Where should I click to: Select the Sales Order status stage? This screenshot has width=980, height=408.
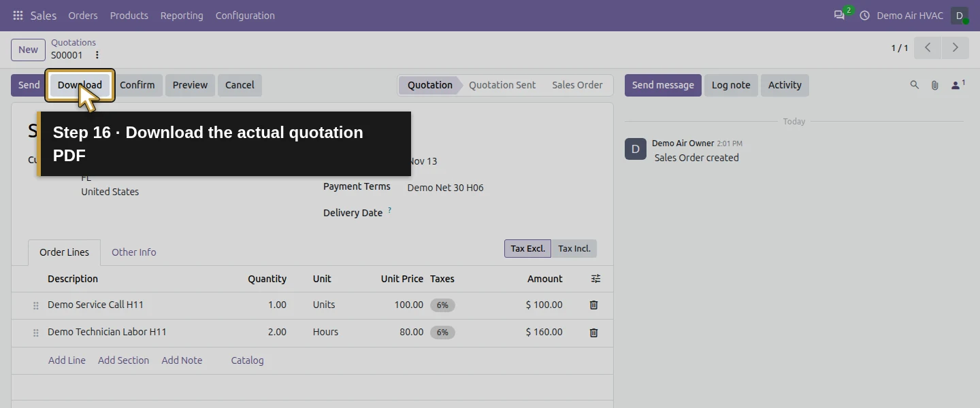point(577,85)
